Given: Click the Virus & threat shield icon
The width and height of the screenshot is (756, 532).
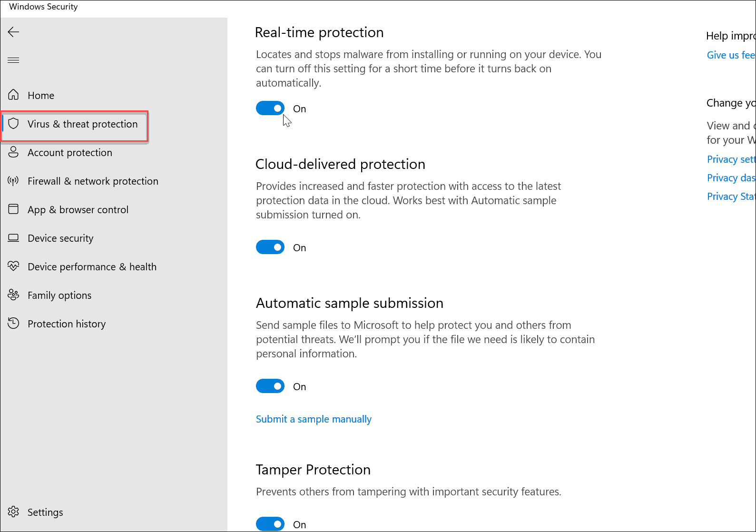Looking at the screenshot, I should coord(13,124).
